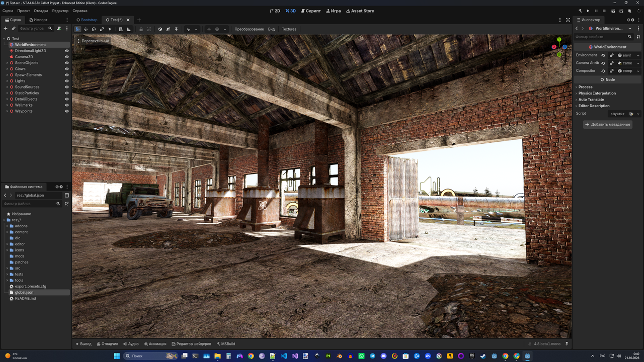
Task: Run the project with the play button
Action: pyautogui.click(x=588, y=11)
